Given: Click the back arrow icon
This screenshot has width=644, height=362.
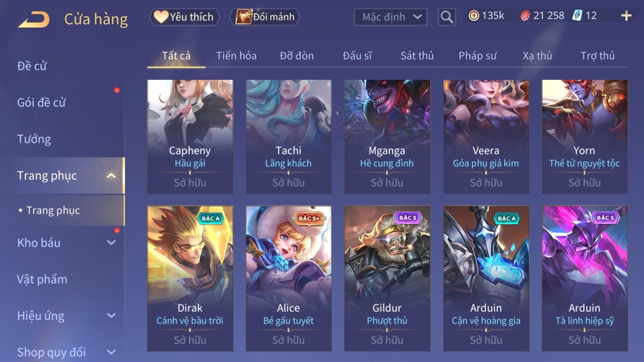Looking at the screenshot, I should [x=34, y=20].
